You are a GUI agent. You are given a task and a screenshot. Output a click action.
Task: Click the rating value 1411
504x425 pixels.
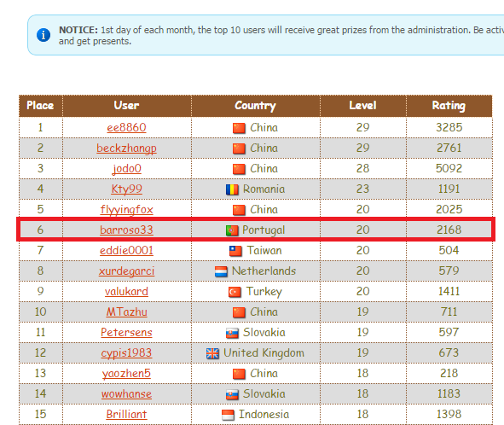tap(449, 292)
